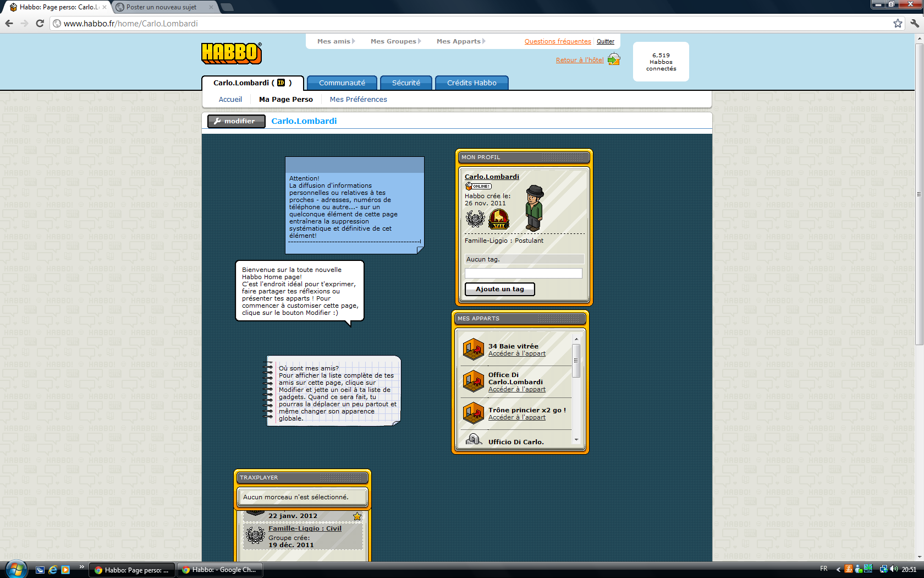Screen dimensions: 924x578
Task: Click the Messenger buddy tray icon
Action: pyautogui.click(x=858, y=569)
